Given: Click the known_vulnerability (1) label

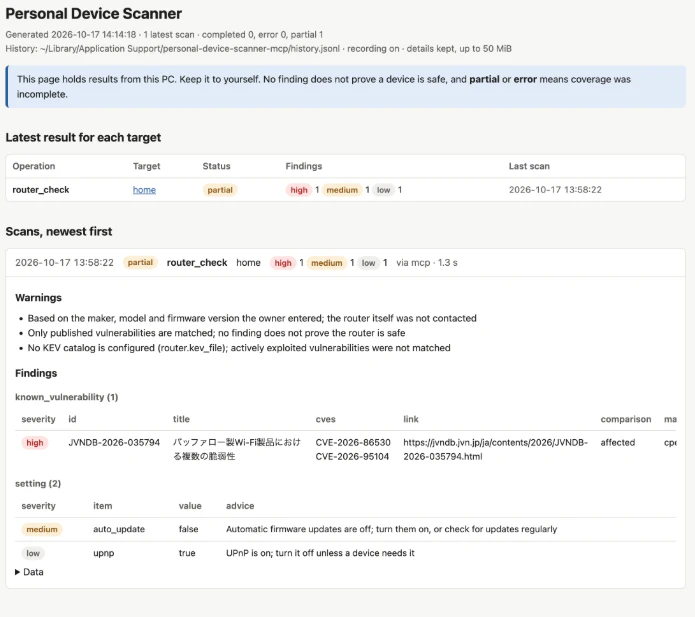Looking at the screenshot, I should pyautogui.click(x=66, y=397).
